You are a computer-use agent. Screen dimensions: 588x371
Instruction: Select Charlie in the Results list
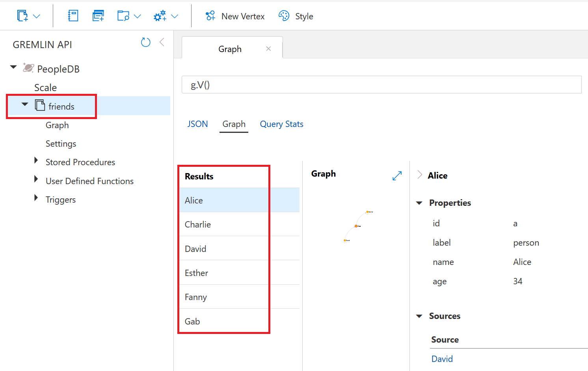[198, 224]
